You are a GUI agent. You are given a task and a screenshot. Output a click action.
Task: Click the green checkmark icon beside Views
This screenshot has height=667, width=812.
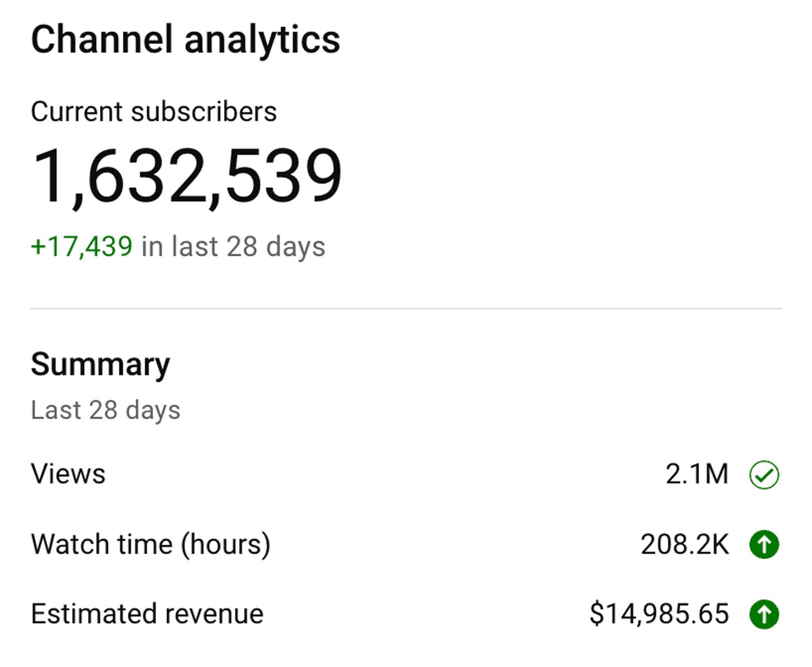[764, 475]
